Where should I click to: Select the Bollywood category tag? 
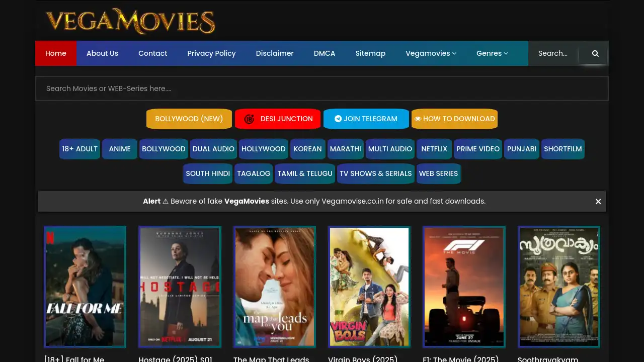point(164,149)
